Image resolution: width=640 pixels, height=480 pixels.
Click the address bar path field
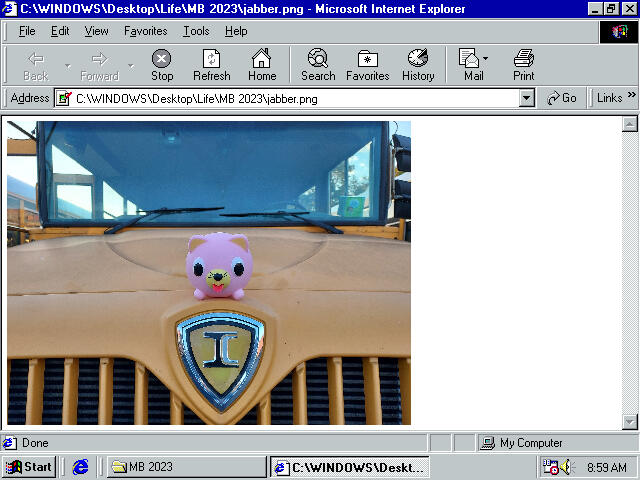tap(290, 98)
